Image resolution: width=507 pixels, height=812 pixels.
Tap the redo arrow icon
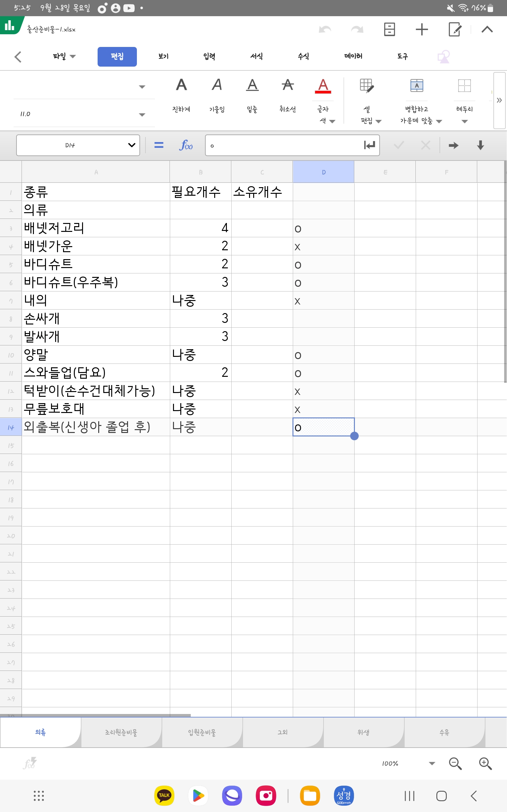click(x=357, y=29)
